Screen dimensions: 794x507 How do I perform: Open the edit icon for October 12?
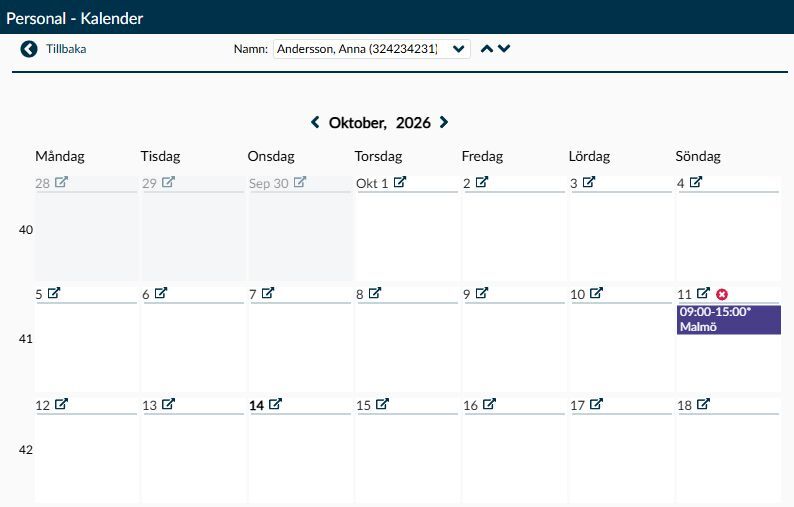61,404
